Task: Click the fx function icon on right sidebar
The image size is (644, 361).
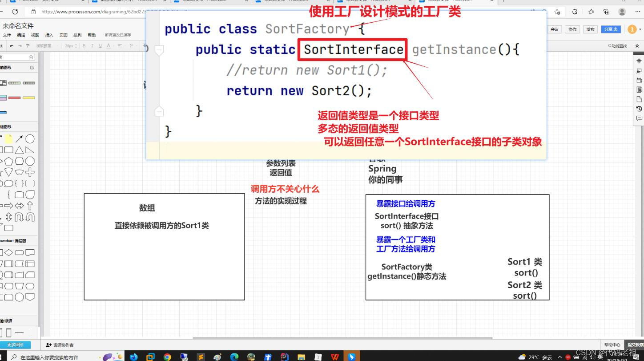Action: (639, 70)
